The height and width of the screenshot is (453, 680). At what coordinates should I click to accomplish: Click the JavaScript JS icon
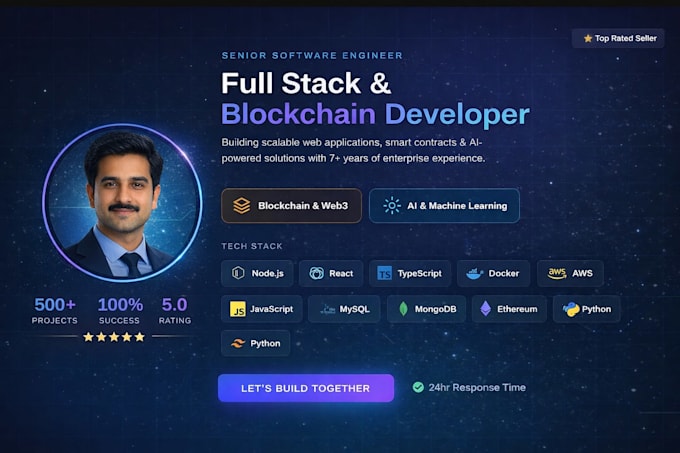pos(238,309)
